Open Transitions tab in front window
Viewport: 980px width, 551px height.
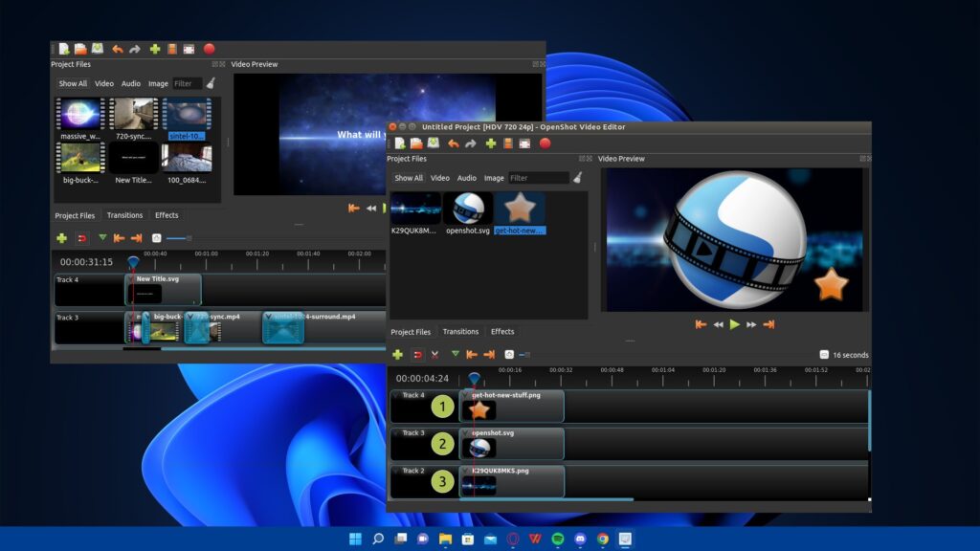point(460,332)
